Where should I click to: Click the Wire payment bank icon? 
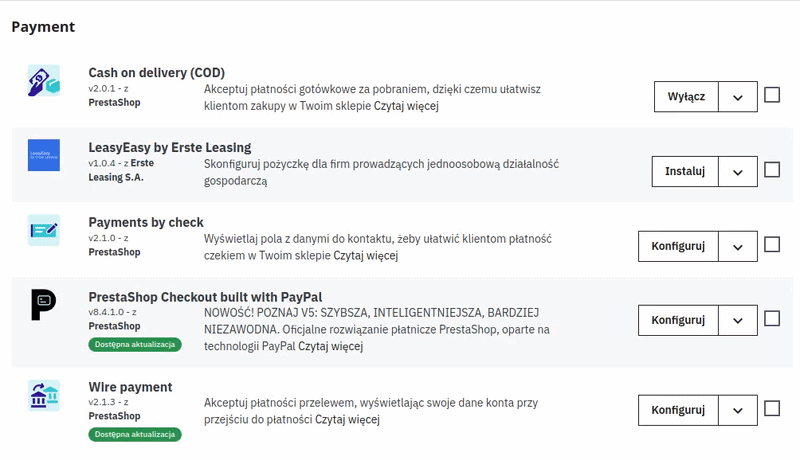44,395
